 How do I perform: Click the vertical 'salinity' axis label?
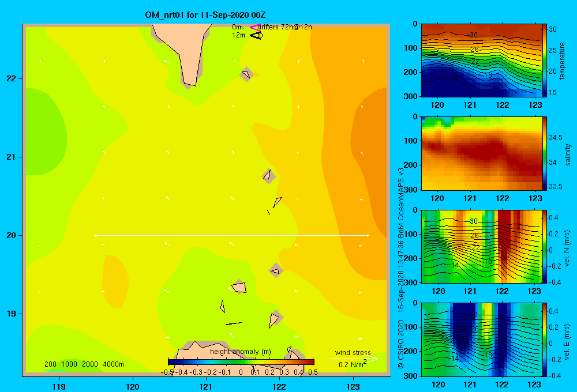point(568,154)
